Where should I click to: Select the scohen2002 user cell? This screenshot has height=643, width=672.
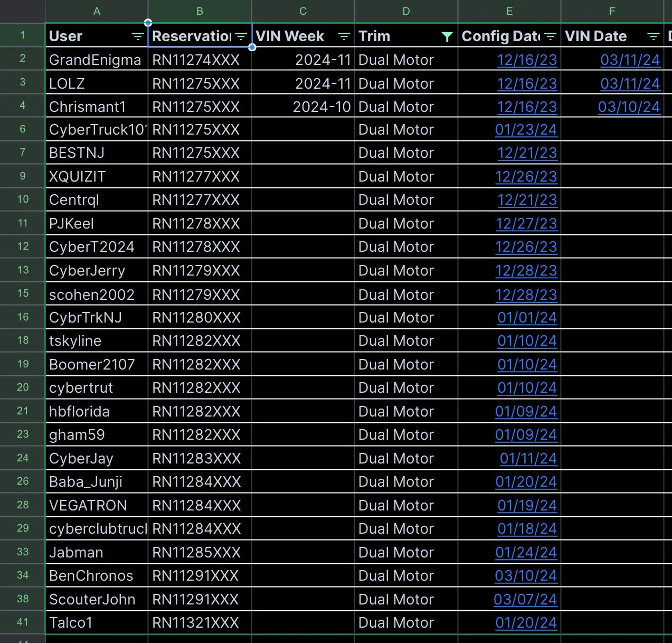coord(97,294)
